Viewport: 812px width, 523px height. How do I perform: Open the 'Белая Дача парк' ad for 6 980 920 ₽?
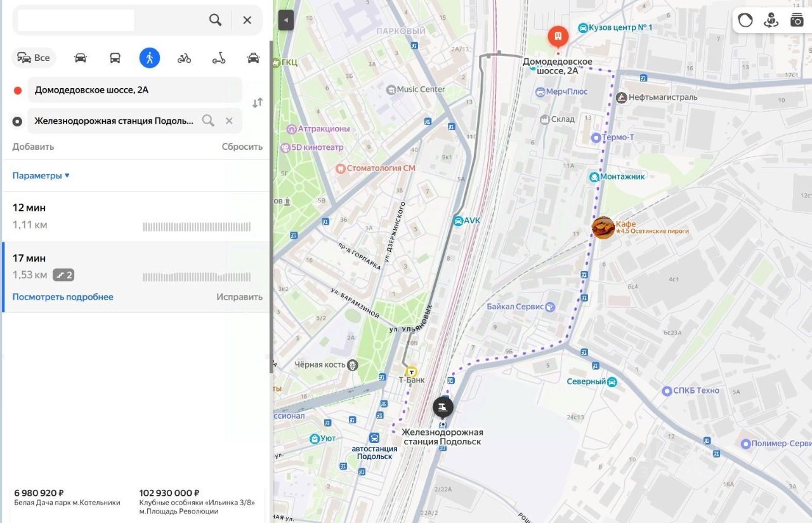[67, 498]
